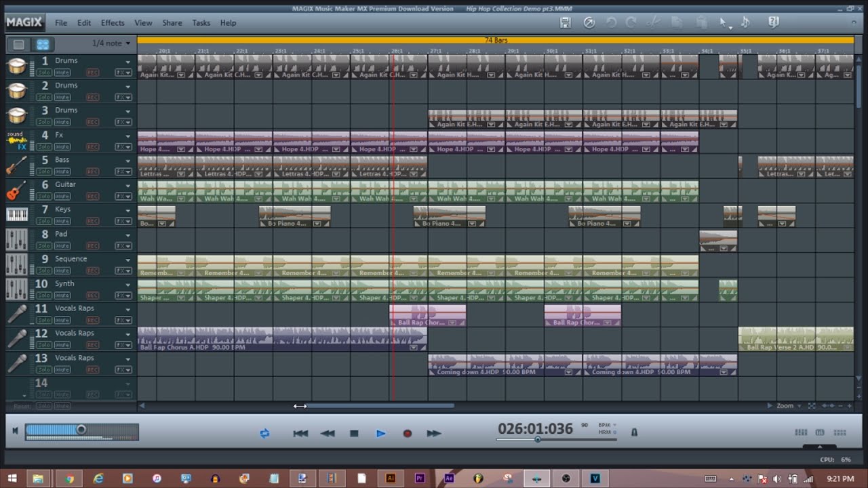Click the orange 74 Bars range bar
The image size is (868, 488).
point(496,41)
